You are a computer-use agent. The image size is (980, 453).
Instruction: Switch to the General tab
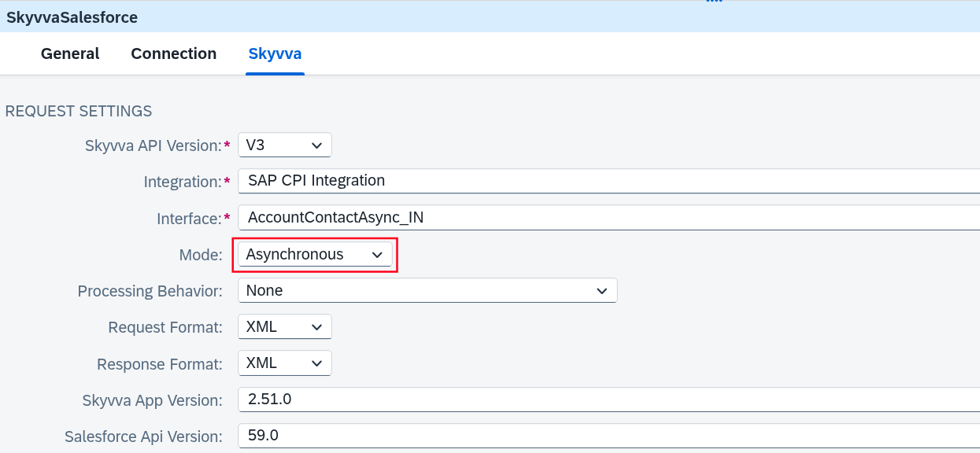point(70,53)
